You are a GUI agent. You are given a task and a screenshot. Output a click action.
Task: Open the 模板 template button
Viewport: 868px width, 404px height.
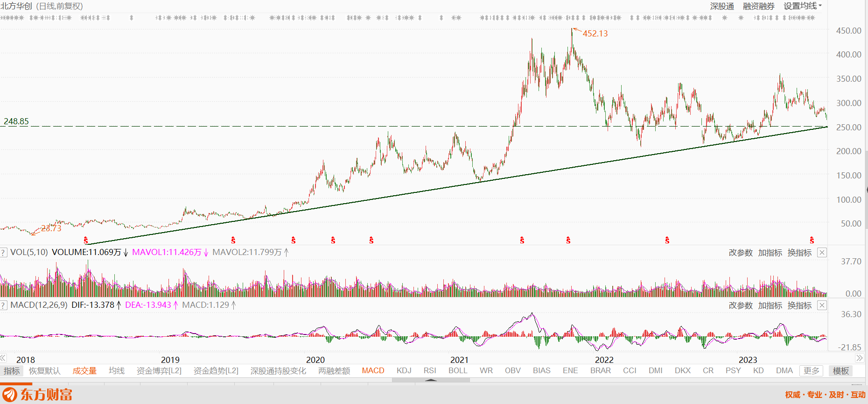841,371
